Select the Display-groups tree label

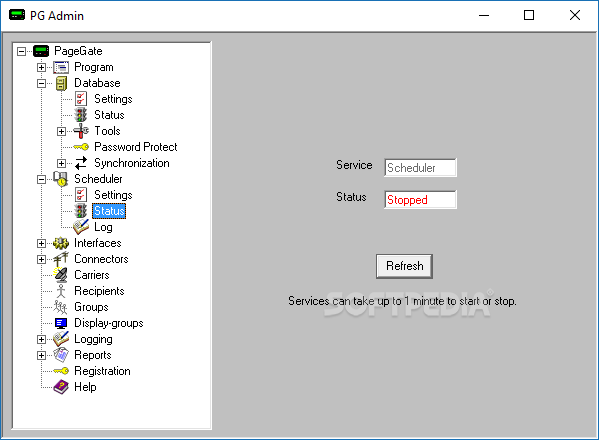coord(109,324)
